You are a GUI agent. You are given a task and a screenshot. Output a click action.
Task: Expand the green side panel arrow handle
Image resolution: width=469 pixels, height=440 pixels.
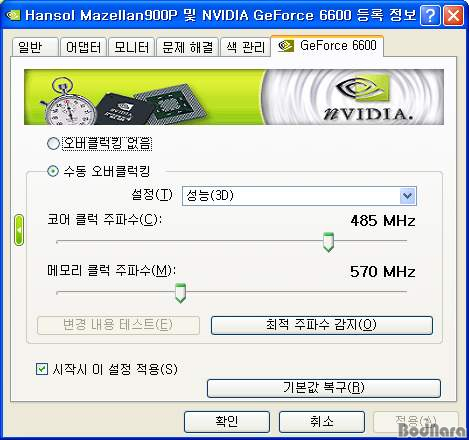pyautogui.click(x=19, y=230)
